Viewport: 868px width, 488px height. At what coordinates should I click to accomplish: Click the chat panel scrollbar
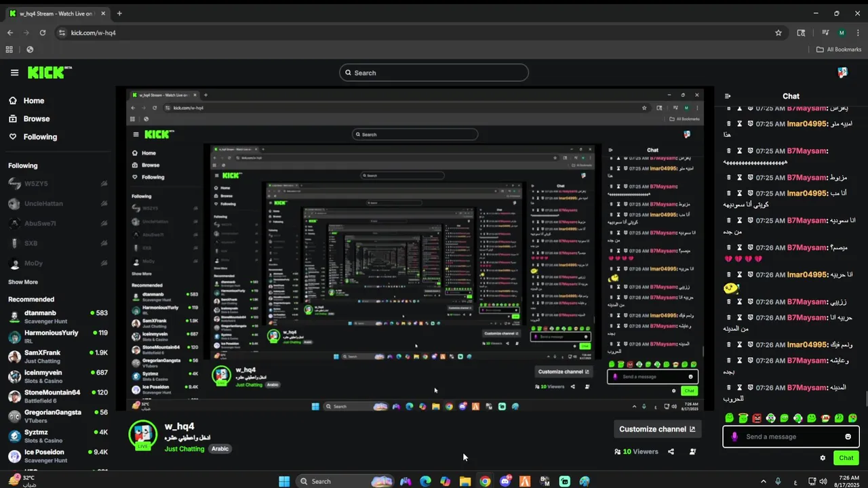(865, 400)
